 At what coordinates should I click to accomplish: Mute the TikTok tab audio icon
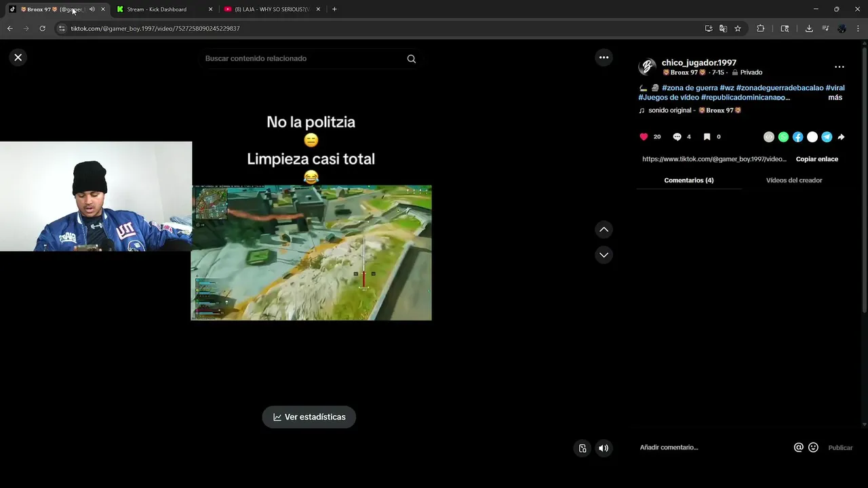[92, 9]
